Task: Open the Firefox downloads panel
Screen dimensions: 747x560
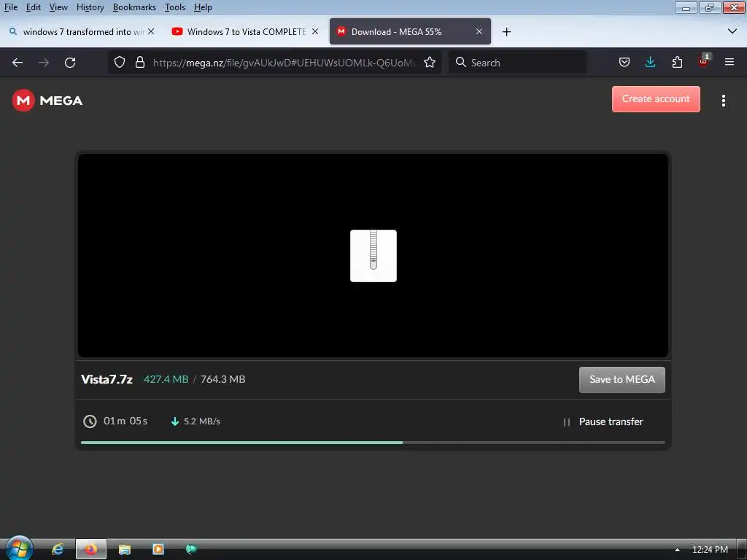Action: [x=650, y=63]
